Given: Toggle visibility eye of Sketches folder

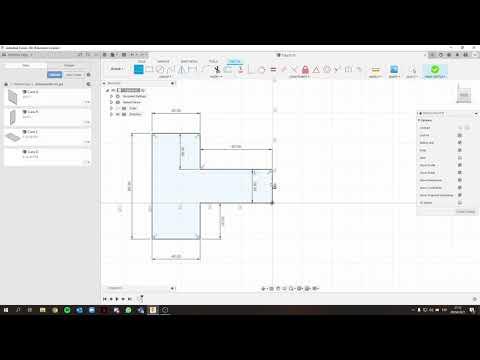Looking at the screenshot, I should click(118, 114).
